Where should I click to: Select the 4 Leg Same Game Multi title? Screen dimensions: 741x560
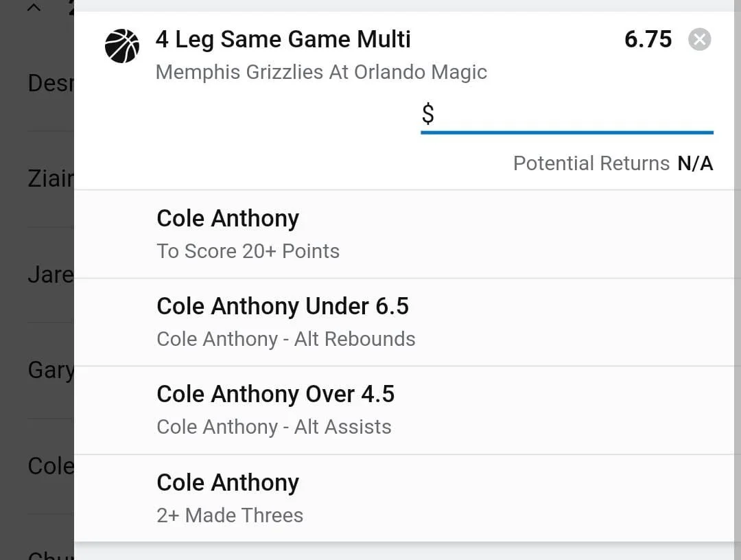tap(283, 39)
